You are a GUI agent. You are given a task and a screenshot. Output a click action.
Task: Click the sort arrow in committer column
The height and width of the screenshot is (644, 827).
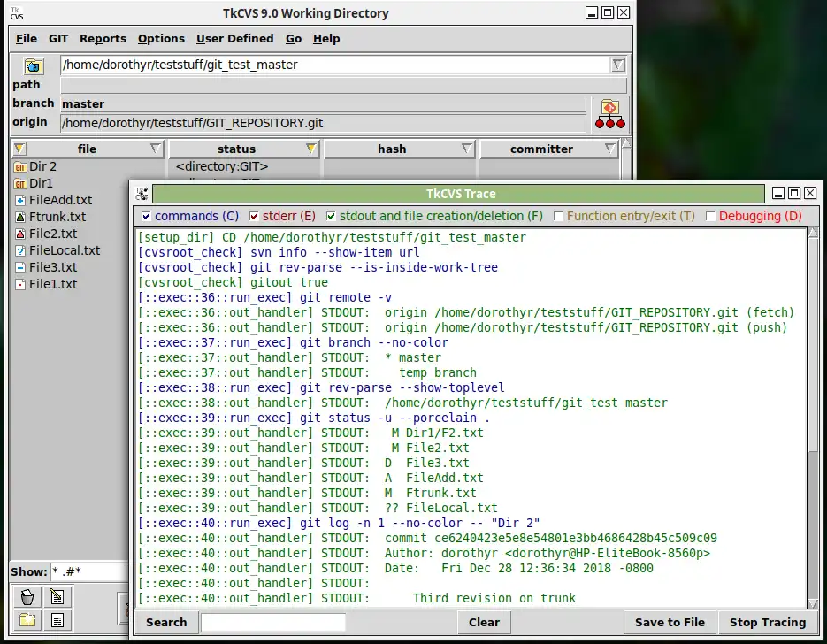610,149
